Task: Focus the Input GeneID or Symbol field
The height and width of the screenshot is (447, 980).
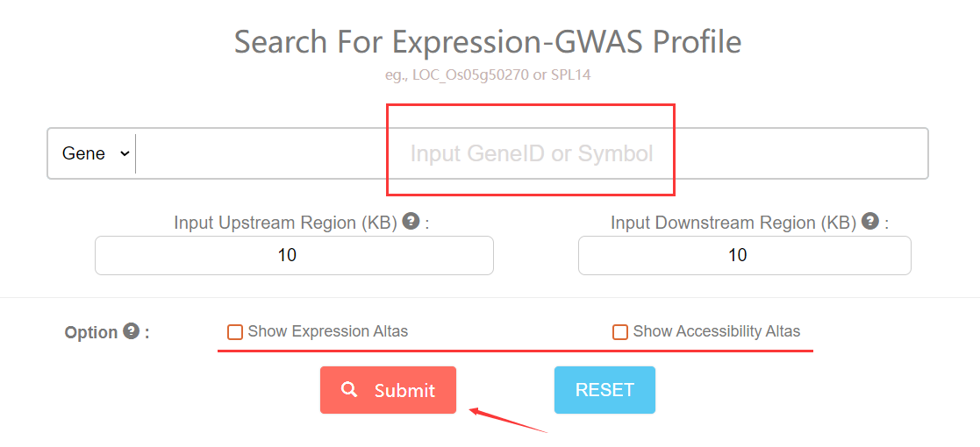Action: pyautogui.click(x=531, y=153)
